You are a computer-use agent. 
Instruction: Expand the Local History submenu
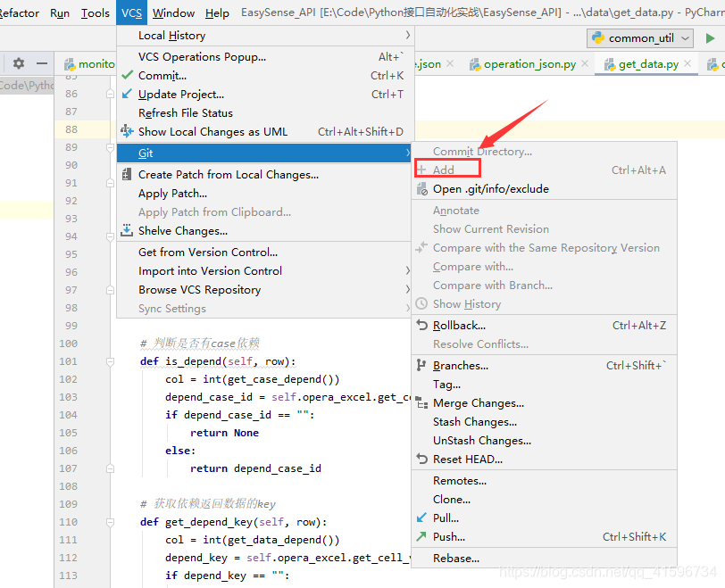[x=407, y=35]
